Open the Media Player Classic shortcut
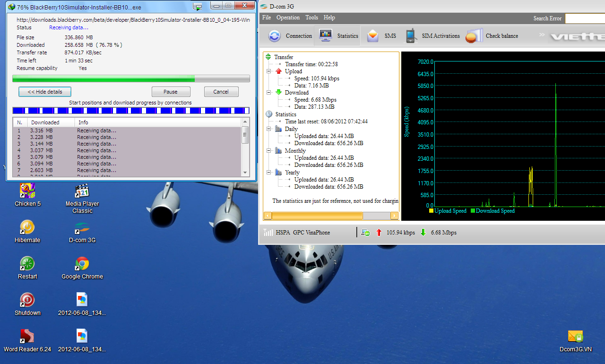The height and width of the screenshot is (364, 605). pos(82,199)
